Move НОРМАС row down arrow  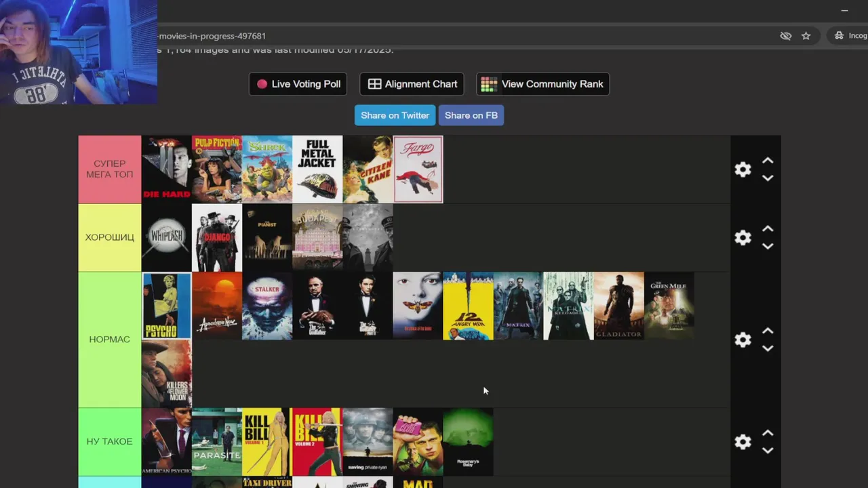coord(768,348)
